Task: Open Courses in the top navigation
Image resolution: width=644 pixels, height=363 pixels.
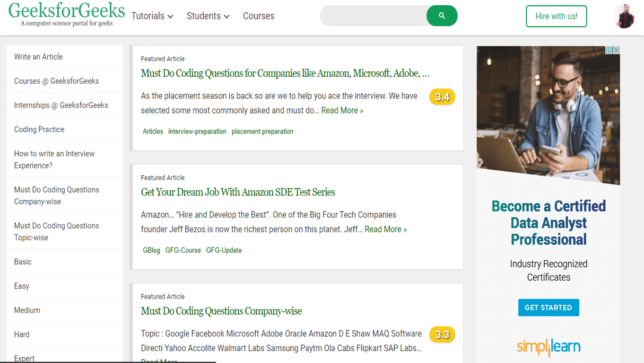Action: tap(259, 16)
